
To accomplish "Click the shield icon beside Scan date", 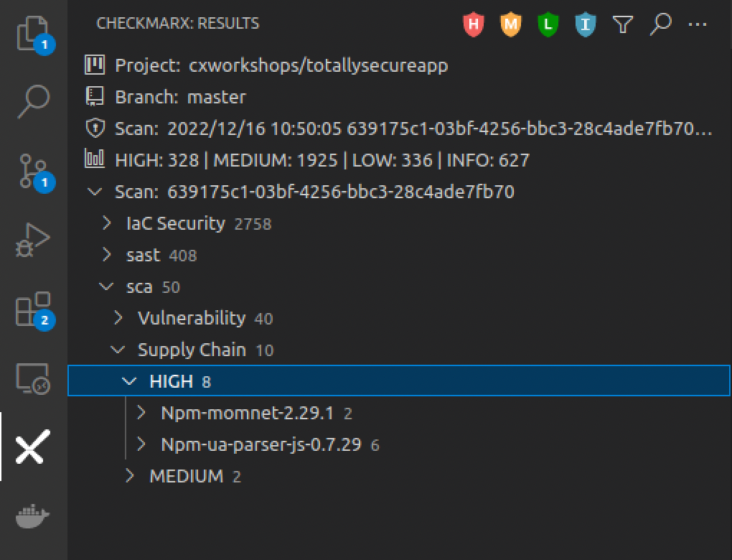I will pos(95,128).
